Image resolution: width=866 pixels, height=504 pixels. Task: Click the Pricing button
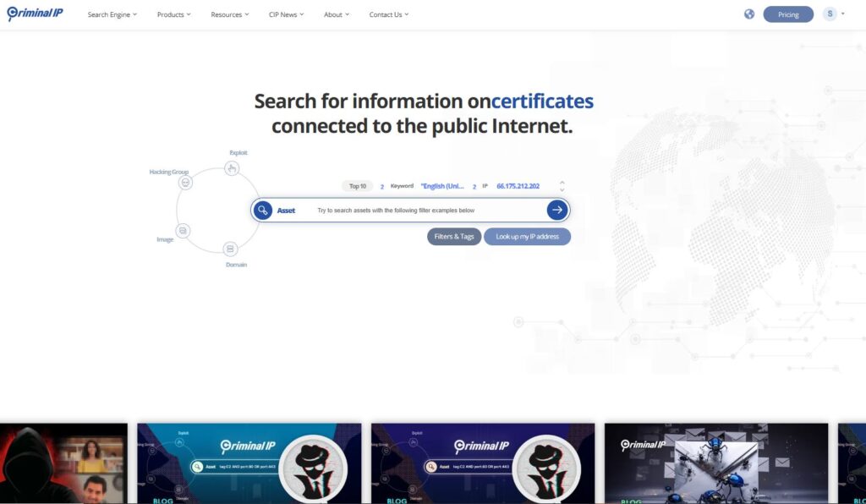pyautogui.click(x=788, y=14)
